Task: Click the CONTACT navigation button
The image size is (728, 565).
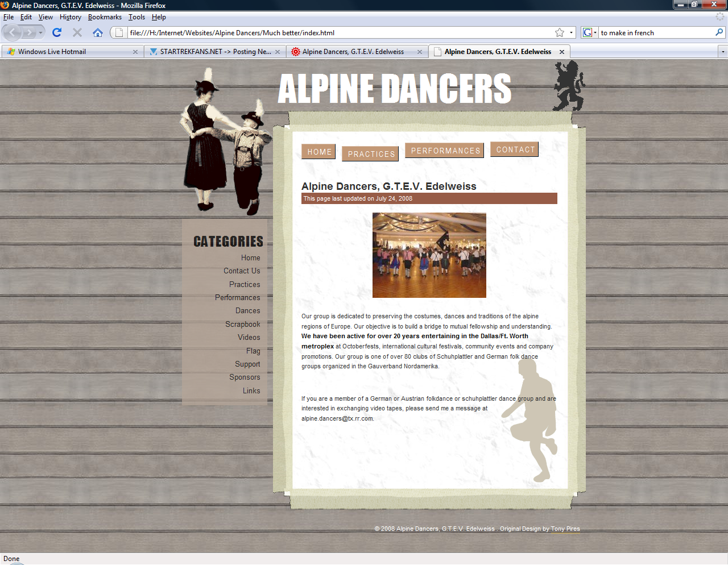Action: pyautogui.click(x=515, y=149)
